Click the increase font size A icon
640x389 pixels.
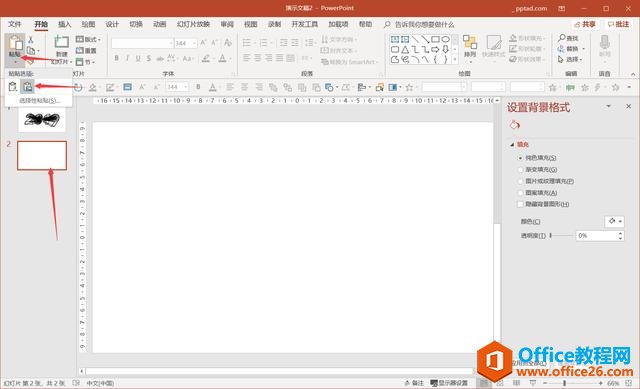[203, 42]
